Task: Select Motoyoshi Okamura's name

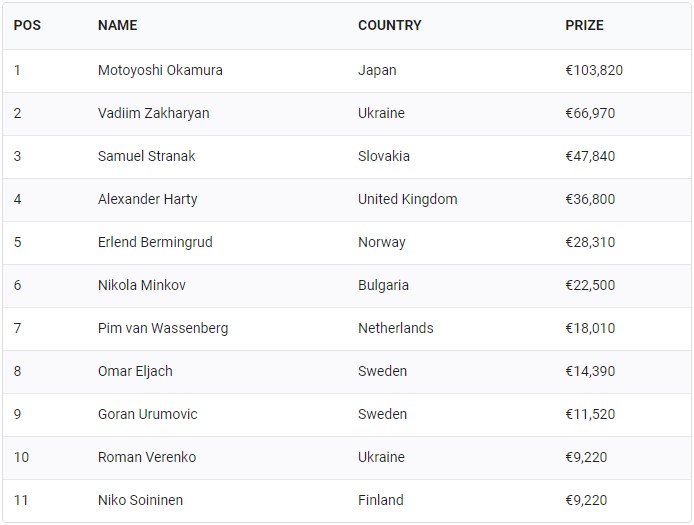Action: (160, 71)
